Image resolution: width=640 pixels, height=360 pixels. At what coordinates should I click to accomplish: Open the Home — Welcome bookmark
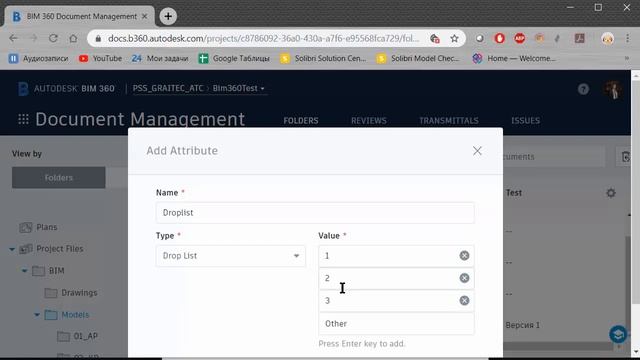tap(514, 58)
